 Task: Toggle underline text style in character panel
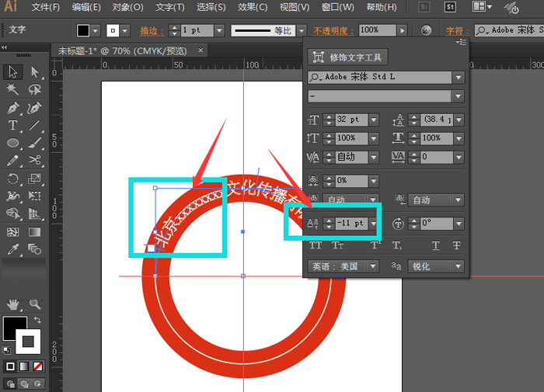435,245
